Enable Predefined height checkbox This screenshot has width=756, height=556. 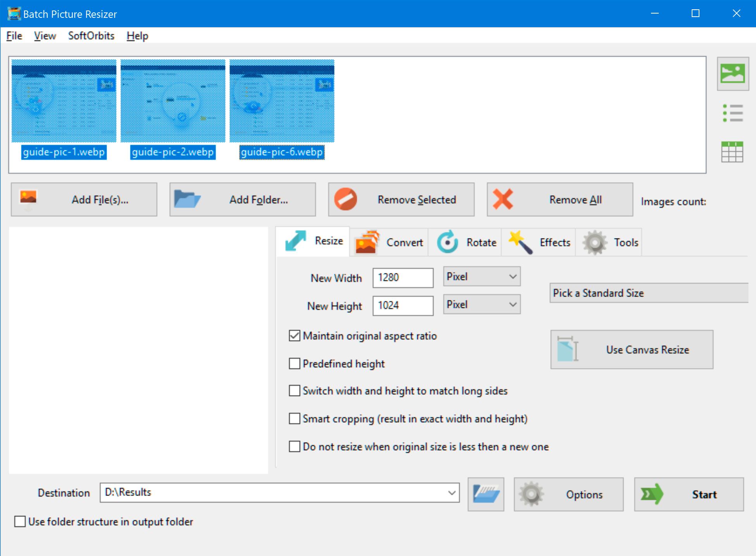pos(294,363)
